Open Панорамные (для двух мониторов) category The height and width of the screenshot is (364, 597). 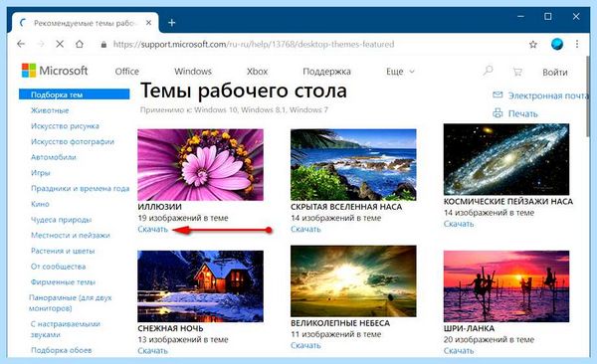coord(71,302)
